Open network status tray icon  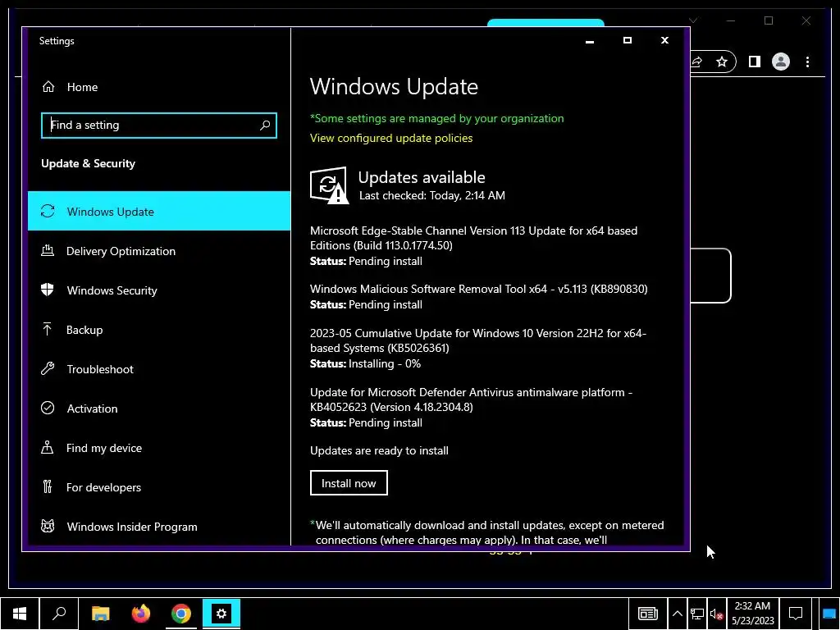point(697,614)
